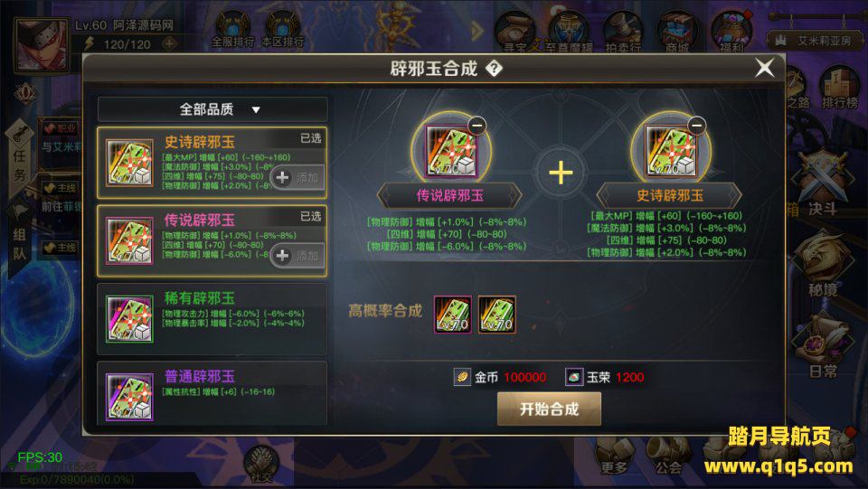Image resolution: width=868 pixels, height=489 pixels.
Task: Open the player avatar portrait
Action: coord(41,45)
